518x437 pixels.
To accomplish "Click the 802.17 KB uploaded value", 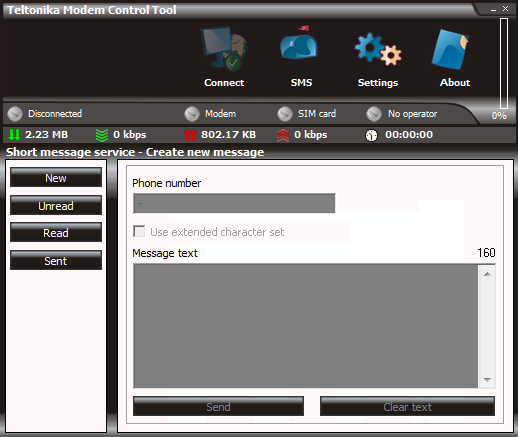I will tap(228, 135).
